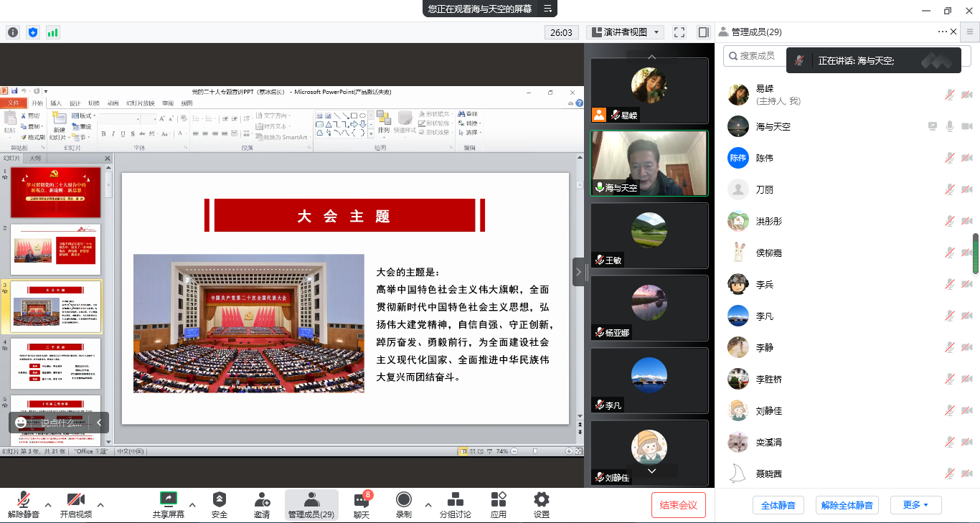The height and width of the screenshot is (523, 980).
Task: Open the 安全 security options
Action: point(220,505)
